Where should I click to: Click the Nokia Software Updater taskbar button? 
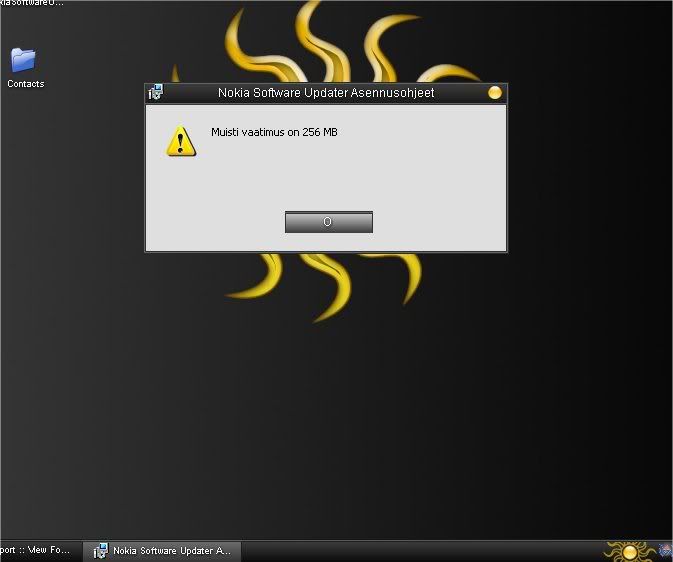[x=162, y=550]
